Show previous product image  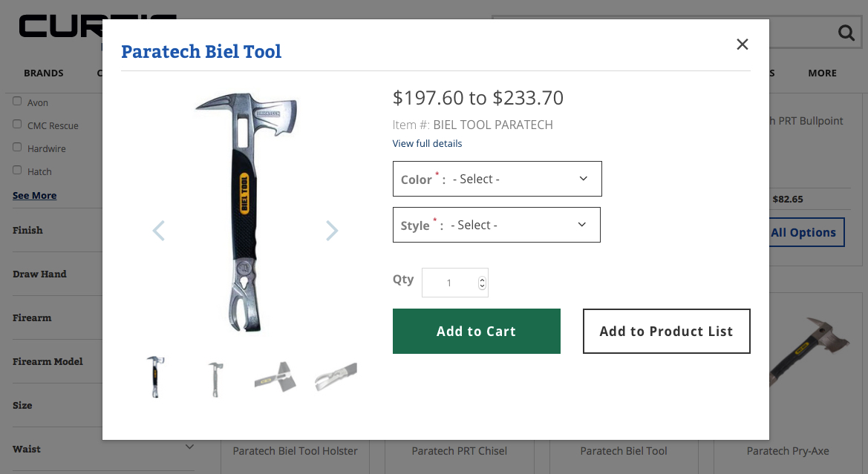[x=158, y=231]
